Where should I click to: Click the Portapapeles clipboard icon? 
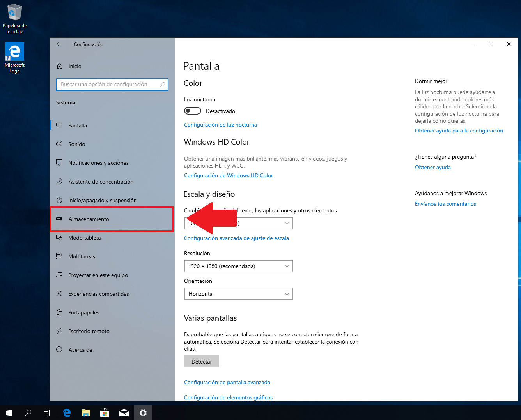pyautogui.click(x=59, y=312)
